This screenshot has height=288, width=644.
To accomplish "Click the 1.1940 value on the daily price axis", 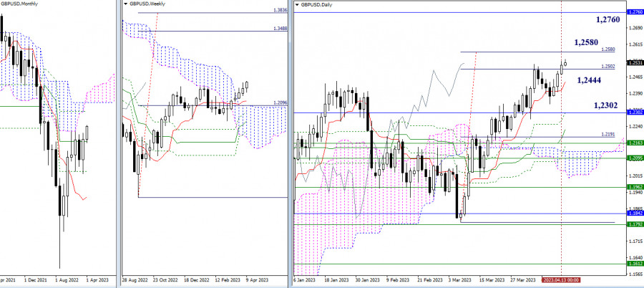I will (635, 192).
